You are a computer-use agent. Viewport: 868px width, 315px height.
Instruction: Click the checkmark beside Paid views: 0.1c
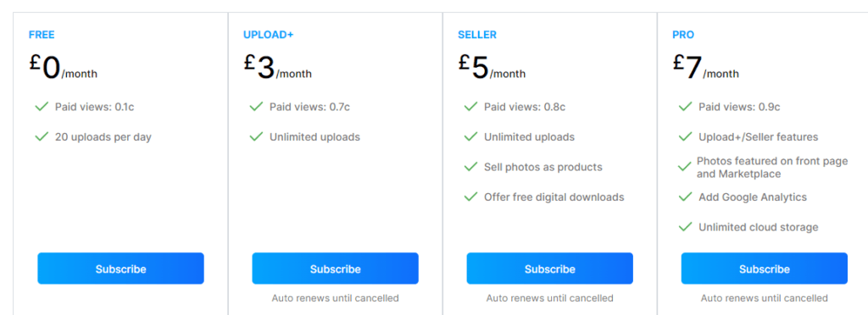[42, 107]
